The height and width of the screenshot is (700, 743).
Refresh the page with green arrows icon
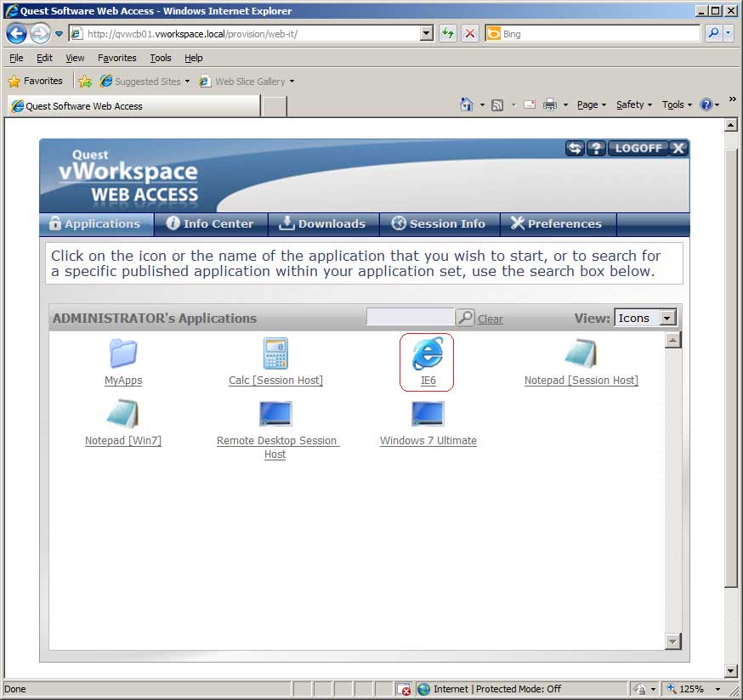pyautogui.click(x=448, y=34)
